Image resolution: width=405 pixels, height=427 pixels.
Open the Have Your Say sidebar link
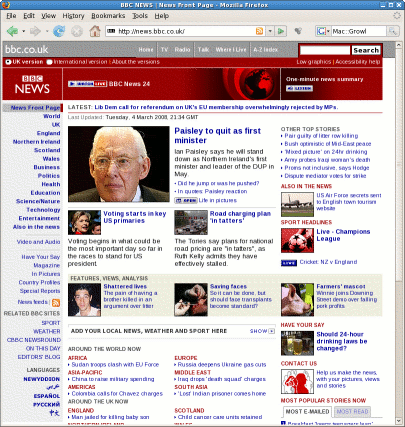(41, 257)
